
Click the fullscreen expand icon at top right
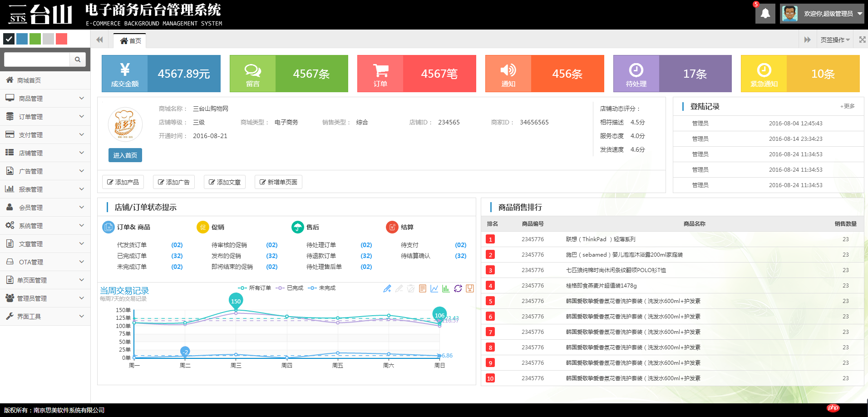[862, 40]
